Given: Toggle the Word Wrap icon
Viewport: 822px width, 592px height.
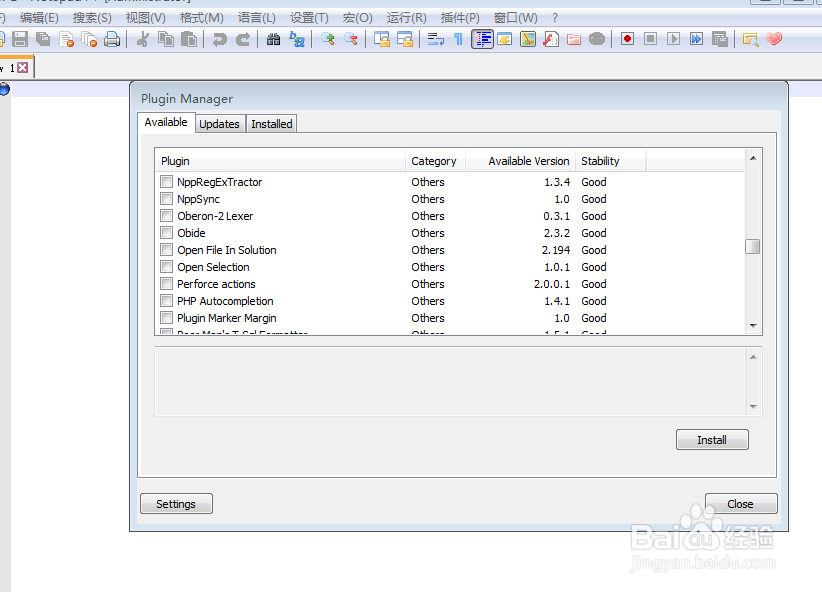Looking at the screenshot, I should coord(436,39).
